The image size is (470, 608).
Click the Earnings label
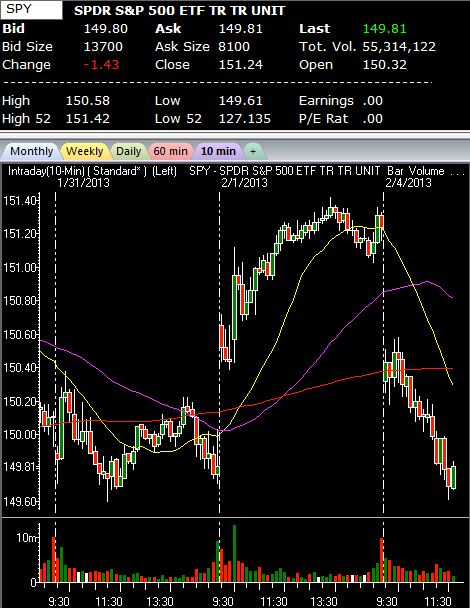[326, 101]
